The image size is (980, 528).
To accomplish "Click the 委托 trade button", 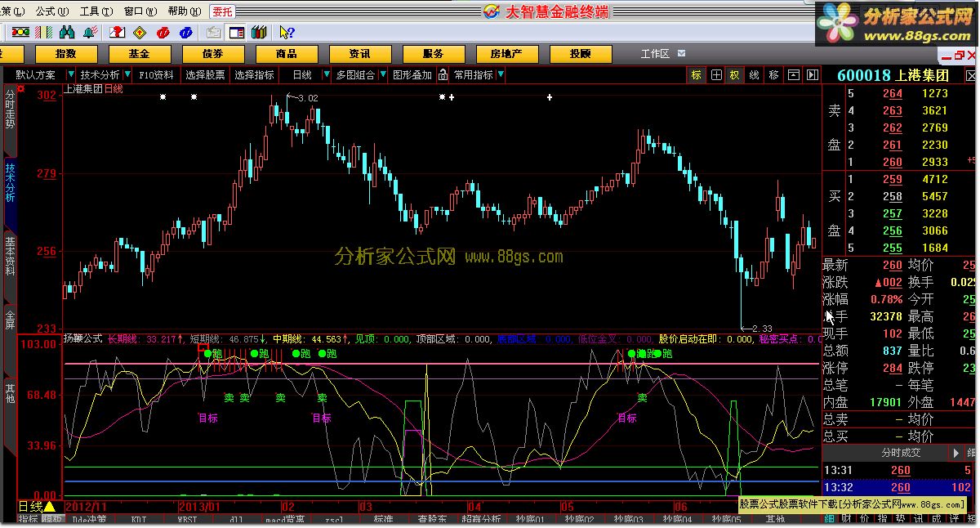I will click(221, 11).
